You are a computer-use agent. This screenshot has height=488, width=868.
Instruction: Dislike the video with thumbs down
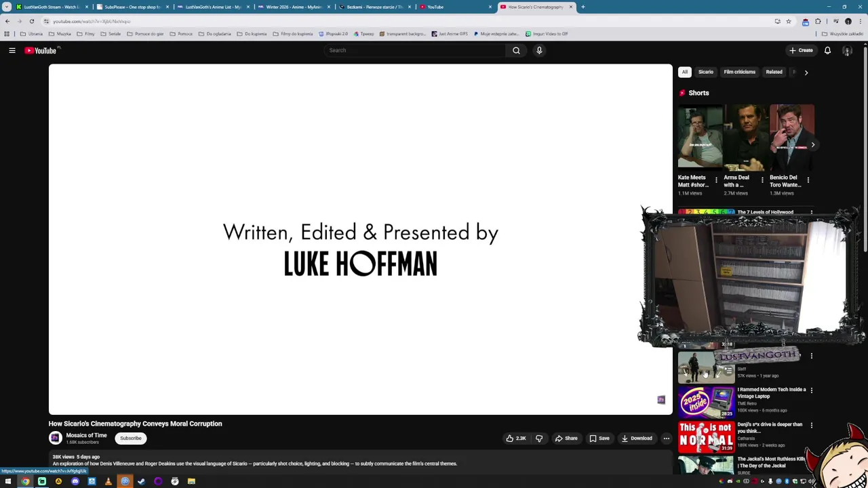pos(539,439)
